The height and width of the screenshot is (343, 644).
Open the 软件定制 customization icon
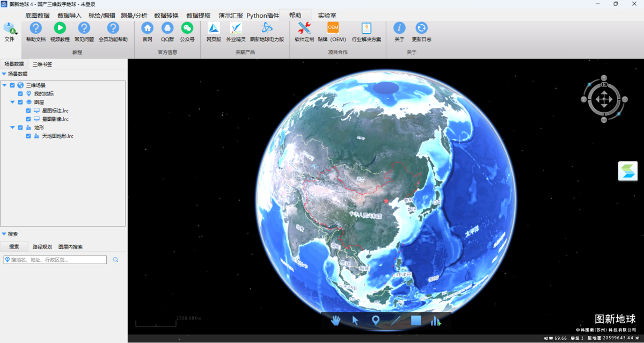click(304, 28)
